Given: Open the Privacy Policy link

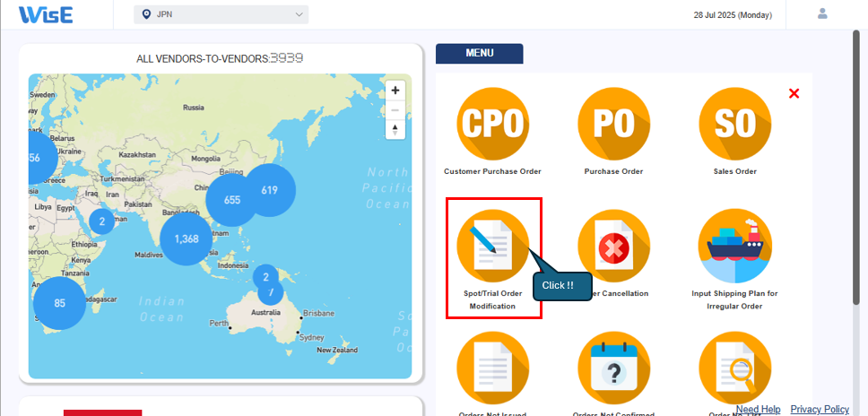Looking at the screenshot, I should click(x=820, y=409).
